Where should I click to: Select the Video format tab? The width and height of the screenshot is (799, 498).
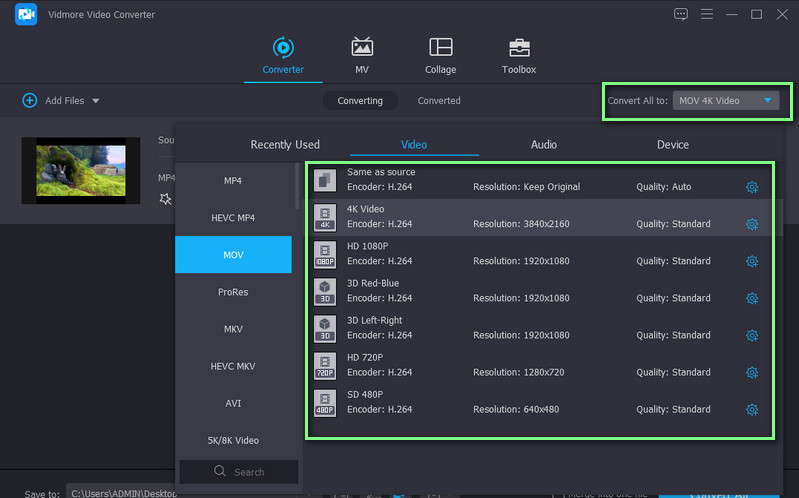414,145
